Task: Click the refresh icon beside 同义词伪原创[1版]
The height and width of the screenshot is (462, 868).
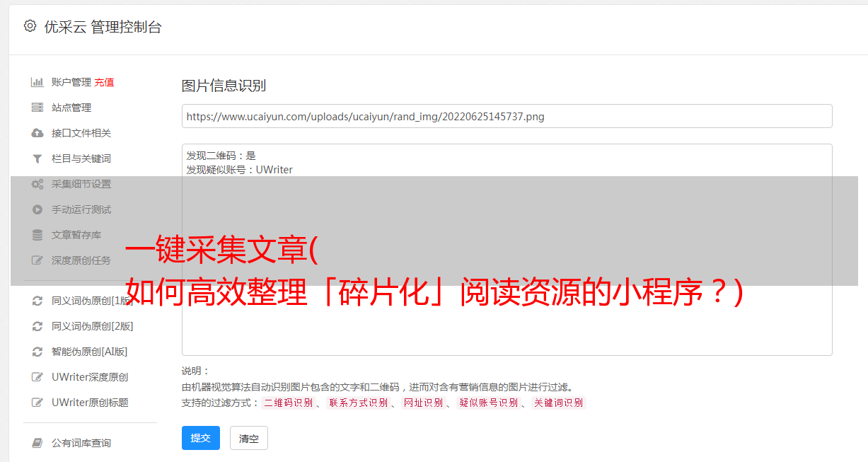Action: [37, 301]
